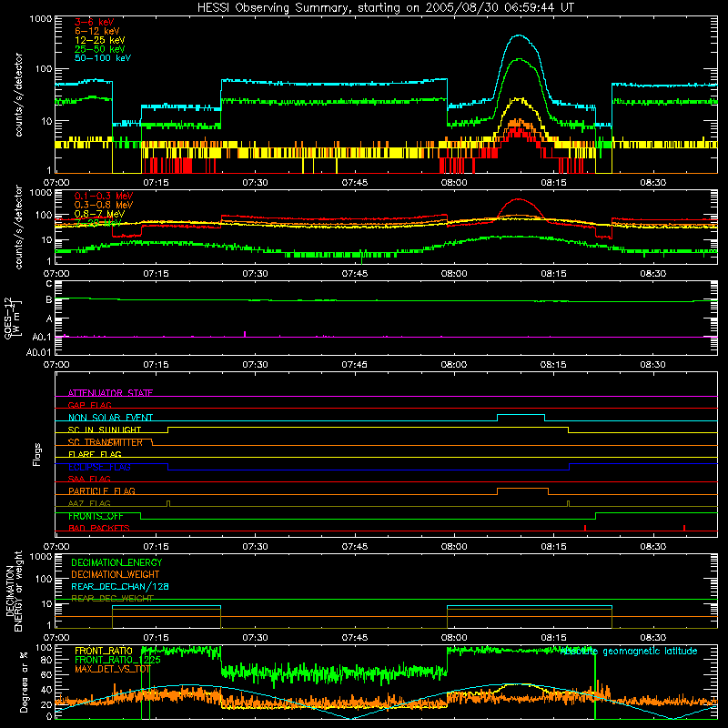Select the orange 6-12 keV legend label
Viewport: 728px width, 728px height.
click(97, 31)
